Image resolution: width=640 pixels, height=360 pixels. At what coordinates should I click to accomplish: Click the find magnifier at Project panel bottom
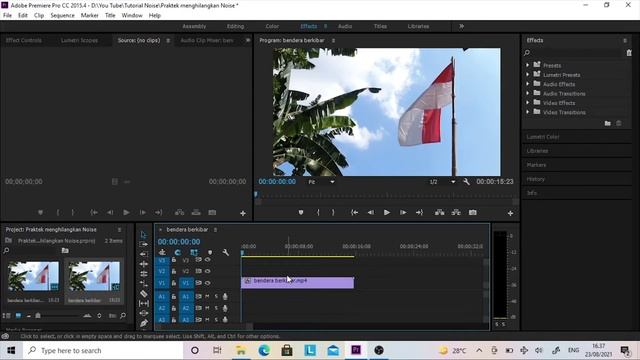(x=123, y=316)
